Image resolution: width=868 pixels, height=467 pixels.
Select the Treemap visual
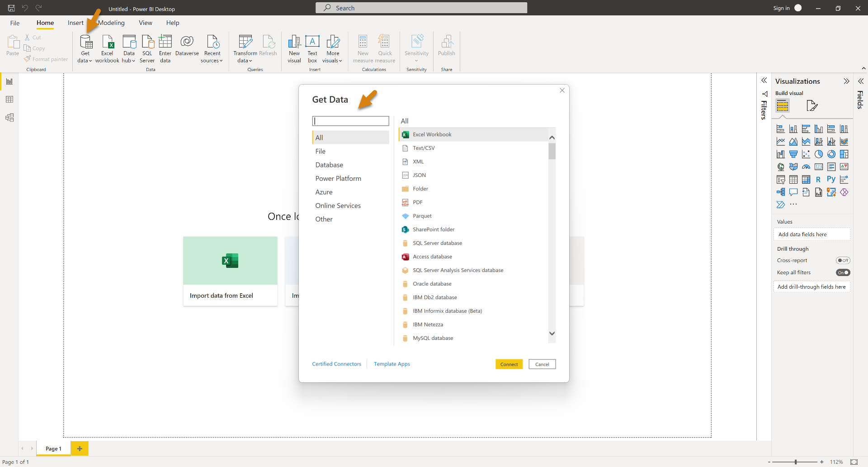point(844,154)
